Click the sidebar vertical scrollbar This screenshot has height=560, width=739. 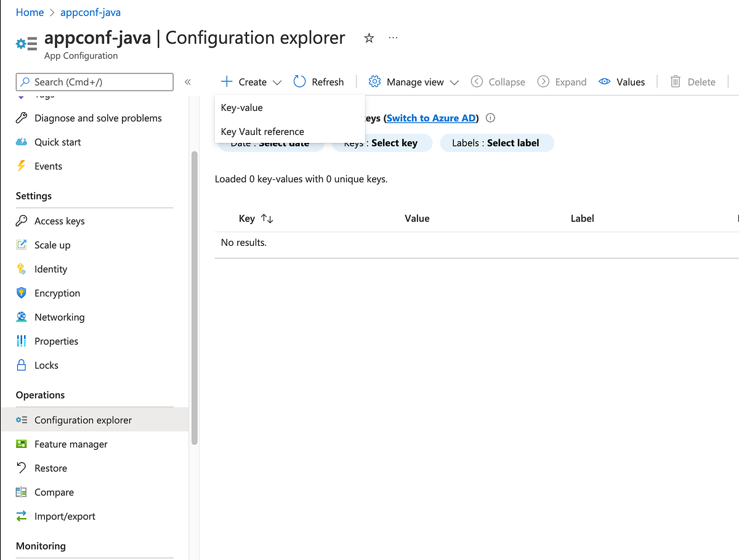pos(195,296)
